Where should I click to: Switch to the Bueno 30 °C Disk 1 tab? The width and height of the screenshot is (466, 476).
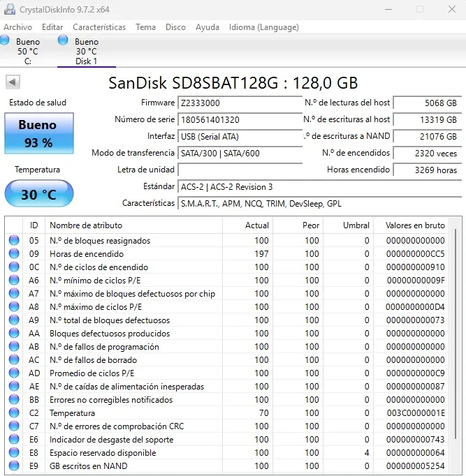(87, 51)
